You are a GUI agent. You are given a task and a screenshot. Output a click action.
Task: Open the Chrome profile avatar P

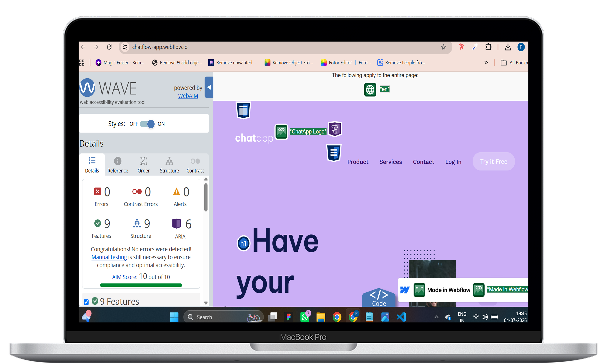(521, 47)
